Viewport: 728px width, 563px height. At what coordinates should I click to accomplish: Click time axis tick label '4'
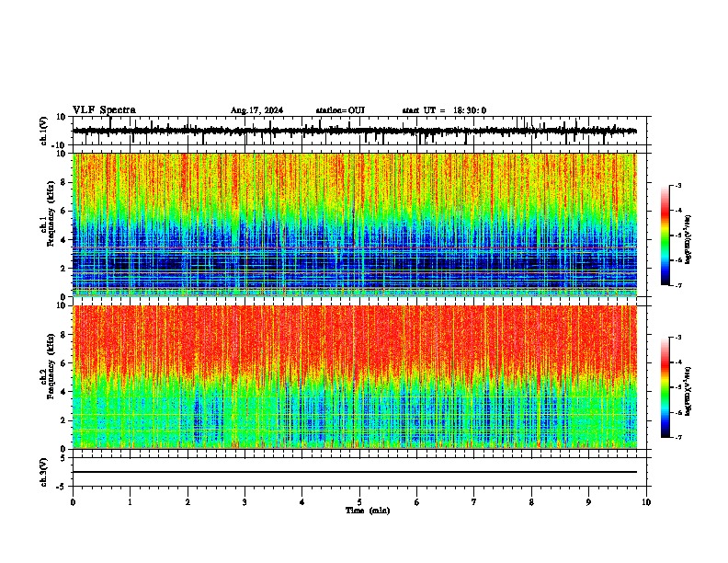coord(302,502)
